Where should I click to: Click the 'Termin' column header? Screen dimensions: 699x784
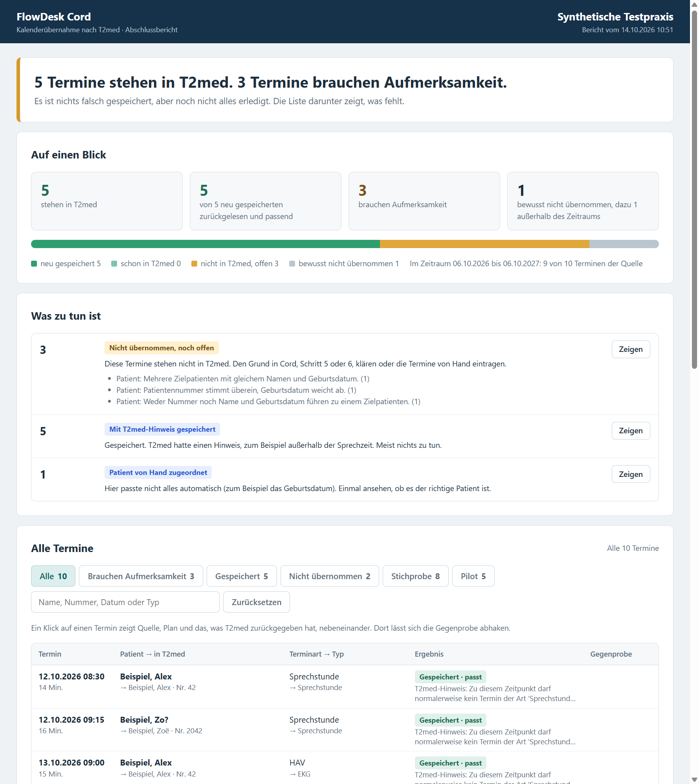click(50, 654)
